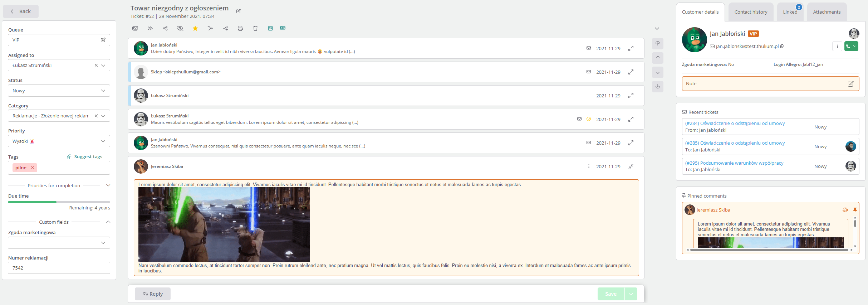Viewport: 868px width, 305px height.
Task: Click the split ticket arrow icon
Action: [x=225, y=28]
